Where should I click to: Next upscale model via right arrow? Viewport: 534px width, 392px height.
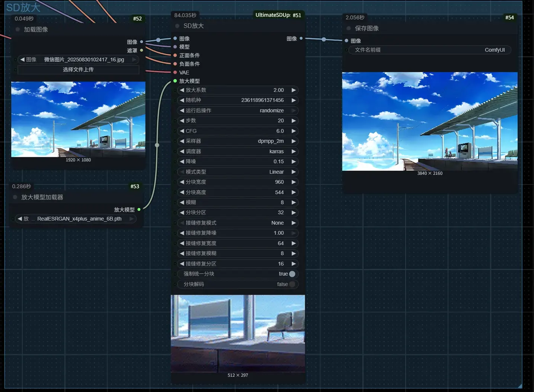coord(131,219)
